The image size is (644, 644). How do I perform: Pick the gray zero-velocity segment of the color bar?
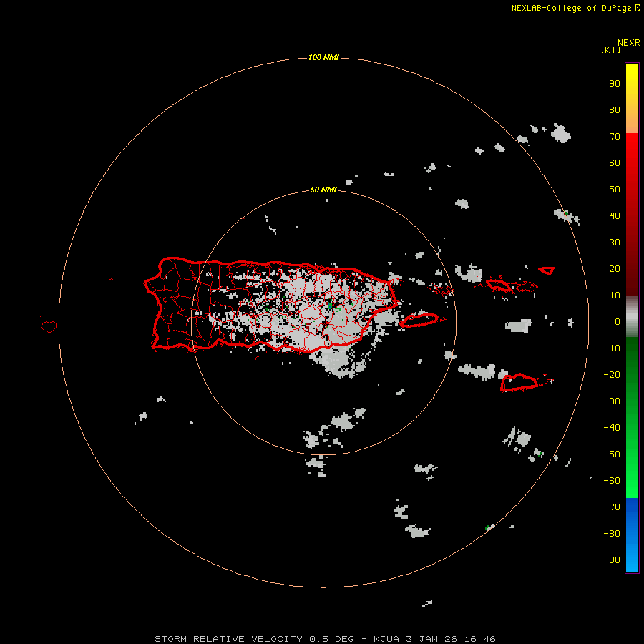click(x=632, y=317)
